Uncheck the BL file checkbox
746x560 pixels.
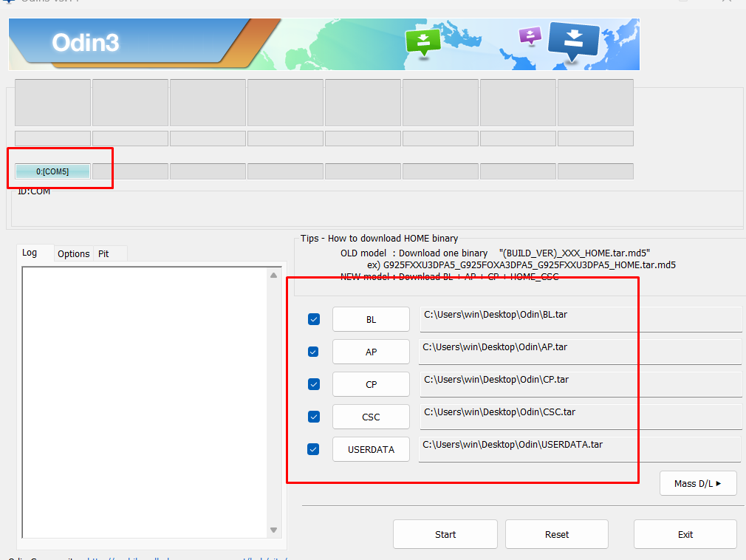[314, 319]
